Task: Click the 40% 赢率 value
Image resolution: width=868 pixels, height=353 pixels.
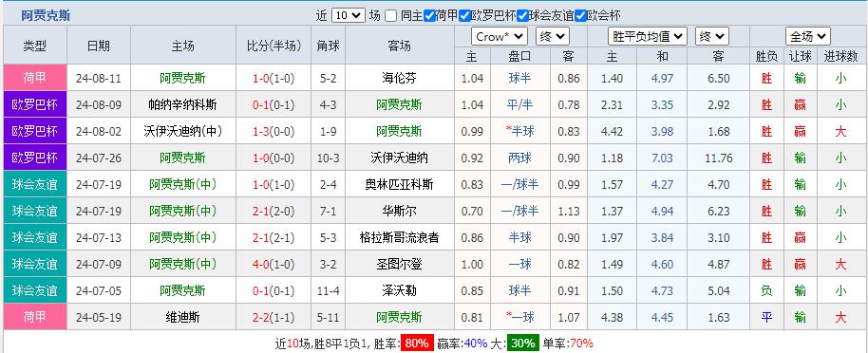Action: tap(475, 344)
